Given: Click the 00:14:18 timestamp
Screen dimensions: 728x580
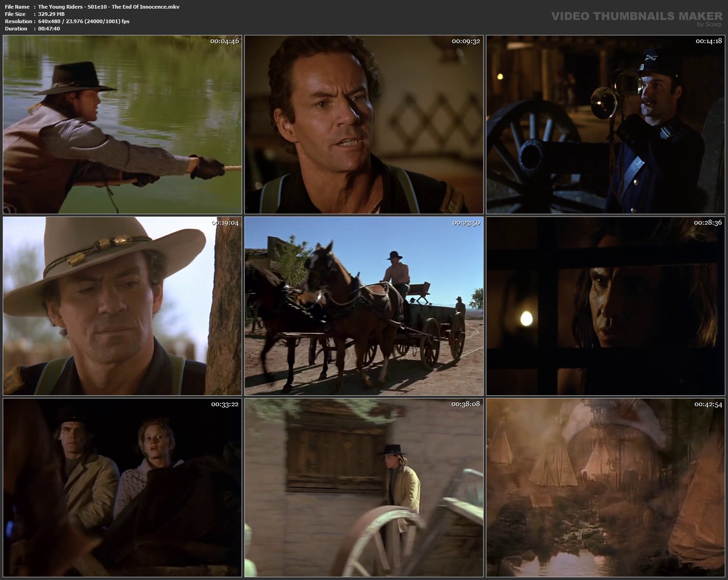Looking at the screenshot, I should click(x=708, y=41).
